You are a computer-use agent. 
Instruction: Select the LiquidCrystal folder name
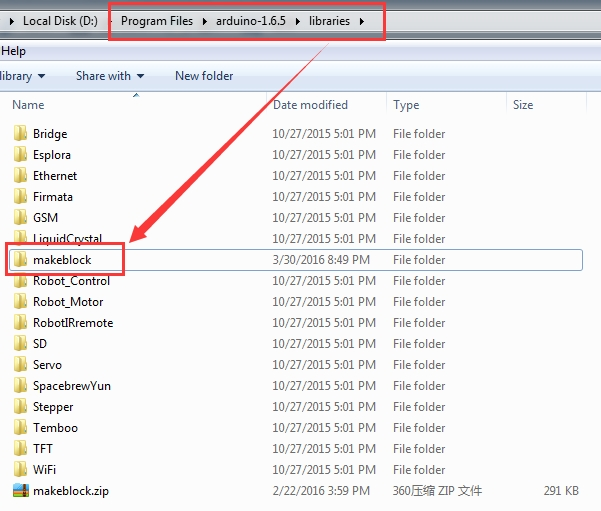(67, 238)
